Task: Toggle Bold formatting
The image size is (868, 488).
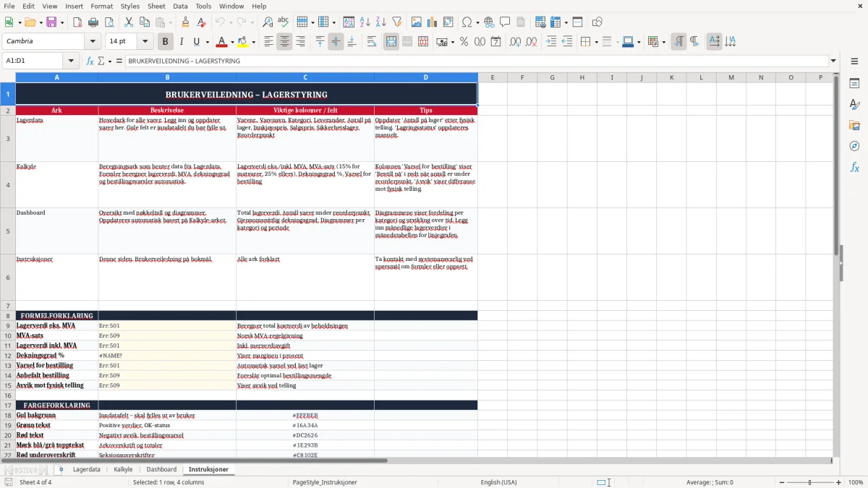Action: 166,42
